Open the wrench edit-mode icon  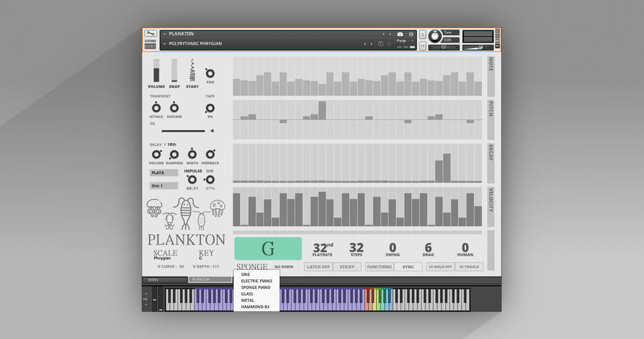coord(150,34)
